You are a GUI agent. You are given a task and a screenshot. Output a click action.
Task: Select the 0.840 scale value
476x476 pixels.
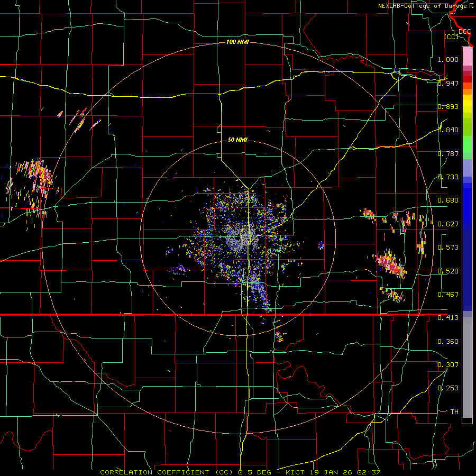pos(448,130)
